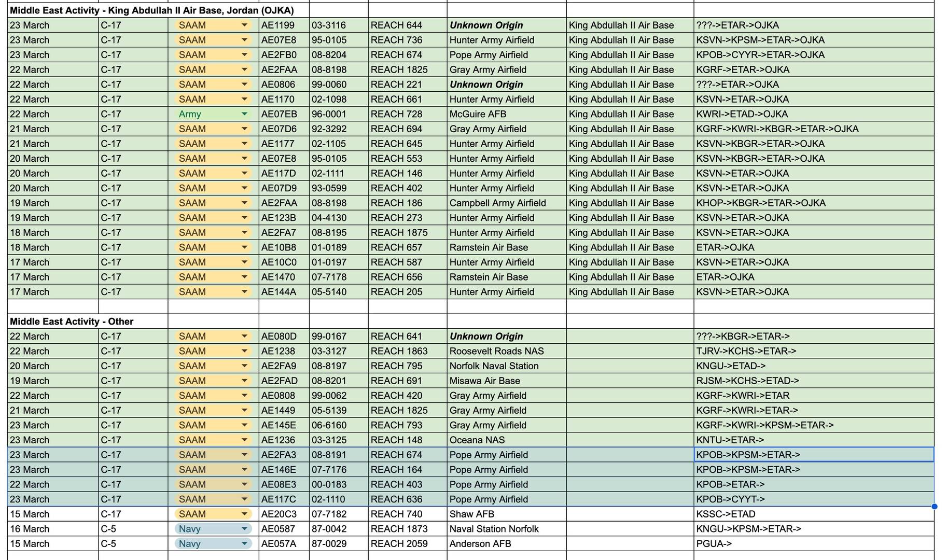Click the SAAM dropdown arrow in REACH 1875 row
947x560 pixels.
(244, 233)
